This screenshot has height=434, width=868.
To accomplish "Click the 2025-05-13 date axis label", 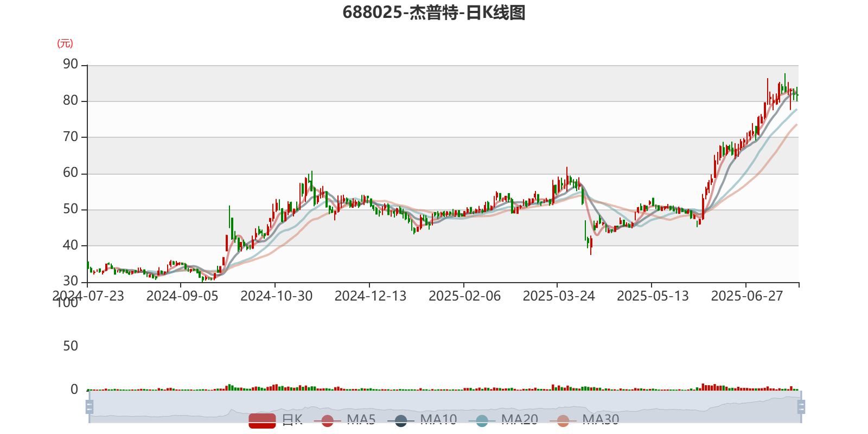I will point(653,296).
